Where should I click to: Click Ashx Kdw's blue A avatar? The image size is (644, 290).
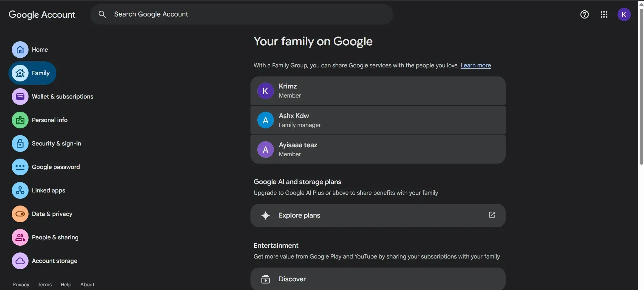266,120
